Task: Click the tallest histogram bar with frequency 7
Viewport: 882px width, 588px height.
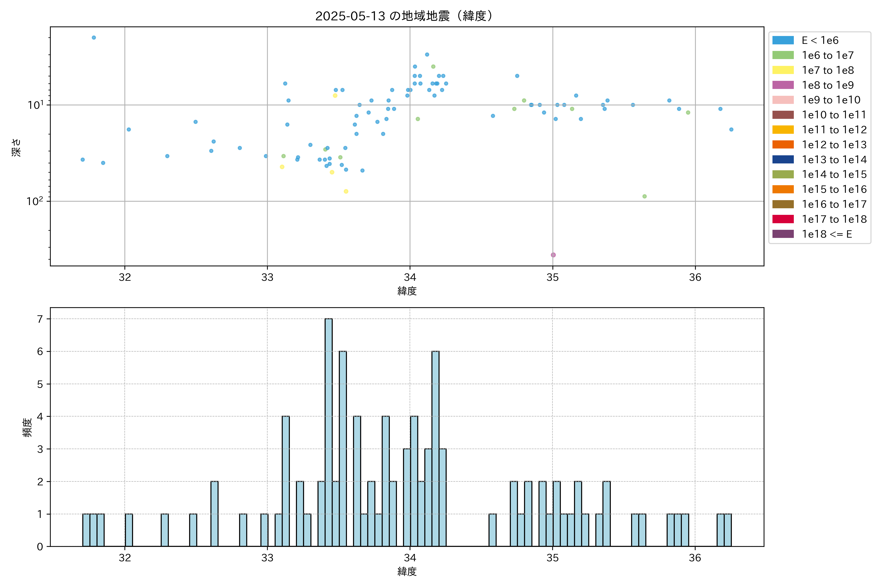Action: tap(329, 432)
